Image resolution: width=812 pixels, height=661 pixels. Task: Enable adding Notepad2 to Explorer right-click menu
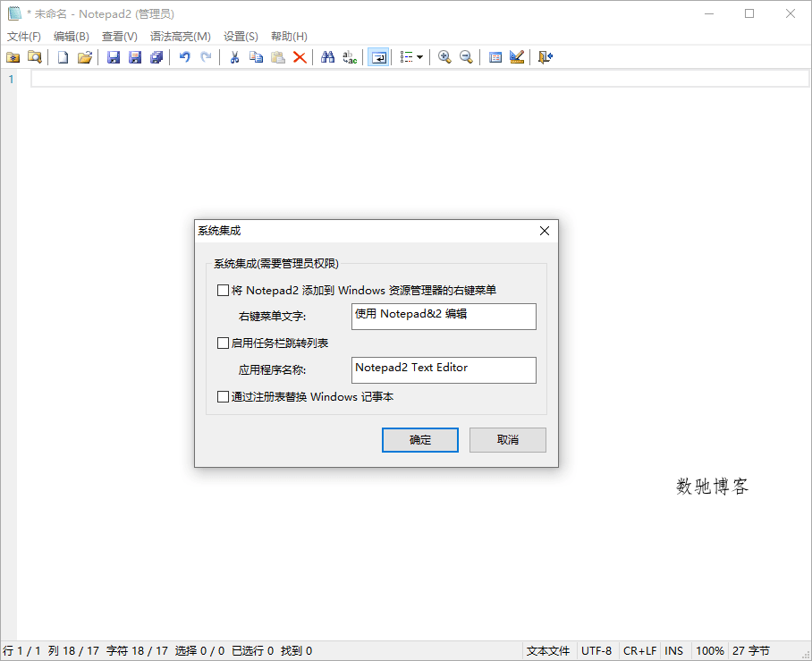pyautogui.click(x=223, y=290)
